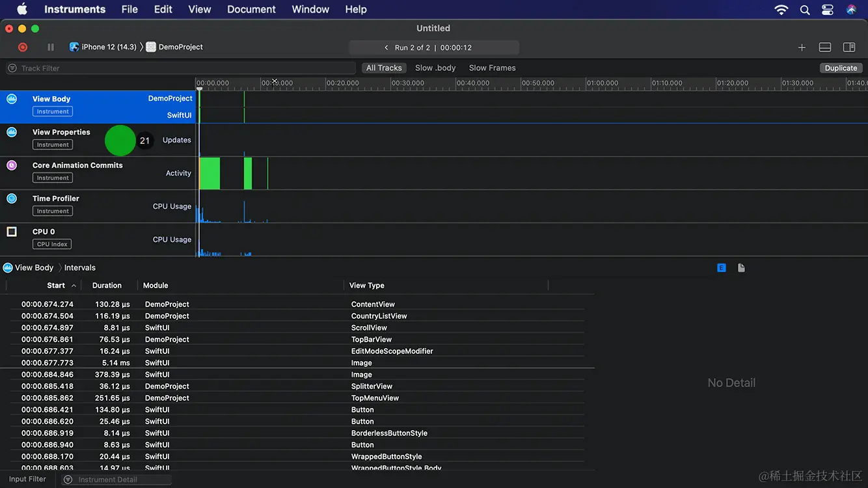Launch Siri from menu bar
This screenshot has width=868, height=488.
click(x=851, y=10)
